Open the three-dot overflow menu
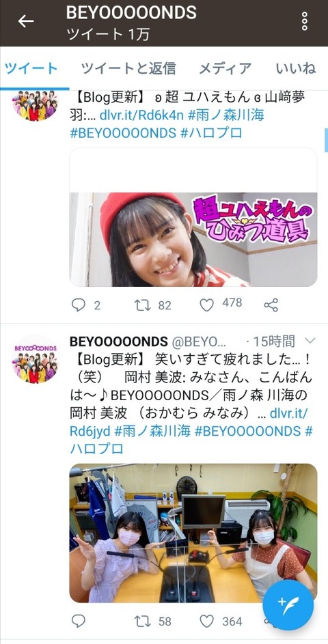 click(305, 21)
